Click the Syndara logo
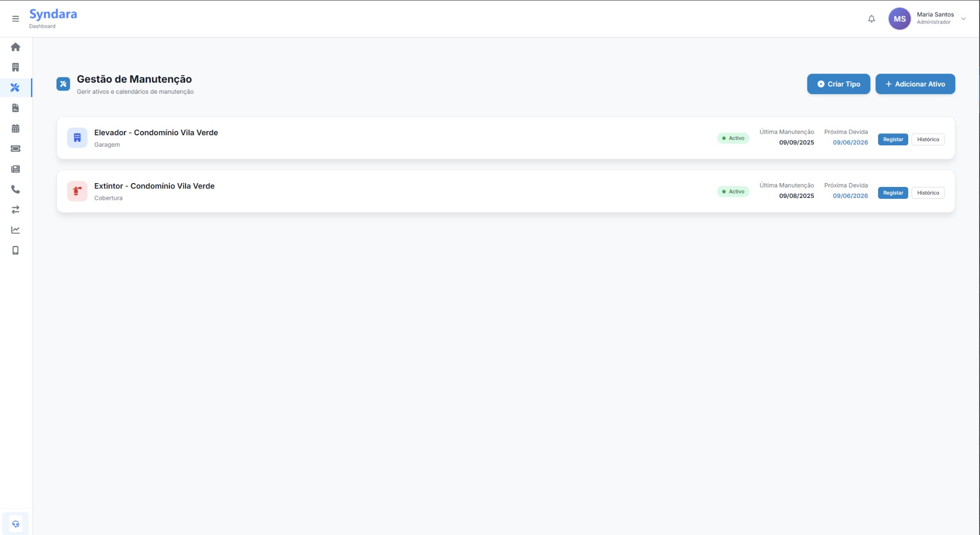Image resolution: width=980 pixels, height=535 pixels. (53, 14)
